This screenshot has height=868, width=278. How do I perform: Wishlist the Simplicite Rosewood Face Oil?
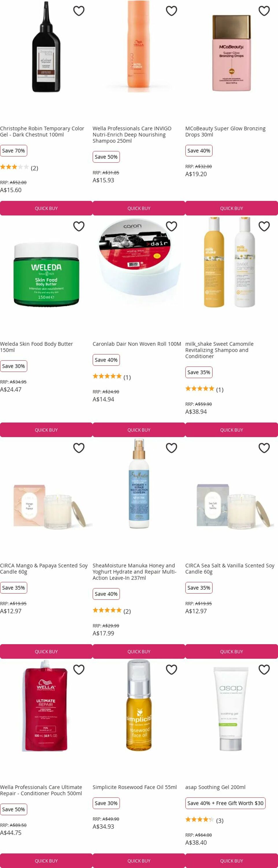click(x=171, y=670)
